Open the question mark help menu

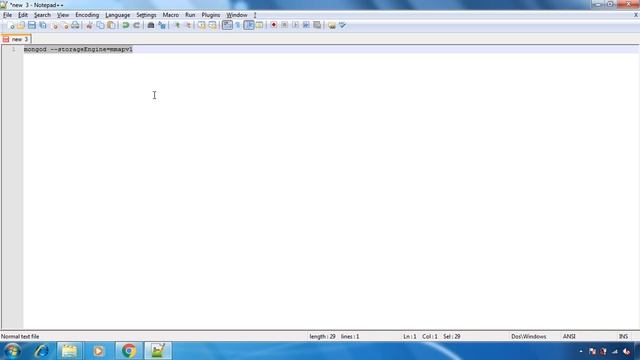(255, 15)
